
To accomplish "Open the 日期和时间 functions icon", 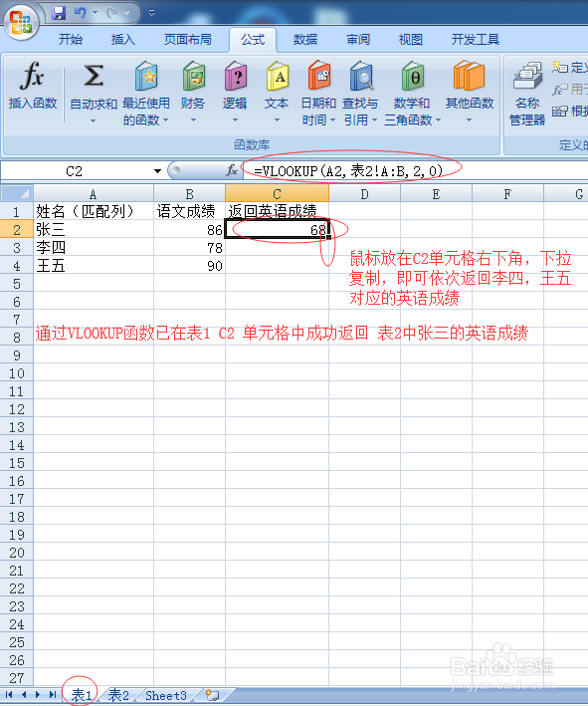I will coord(319,77).
